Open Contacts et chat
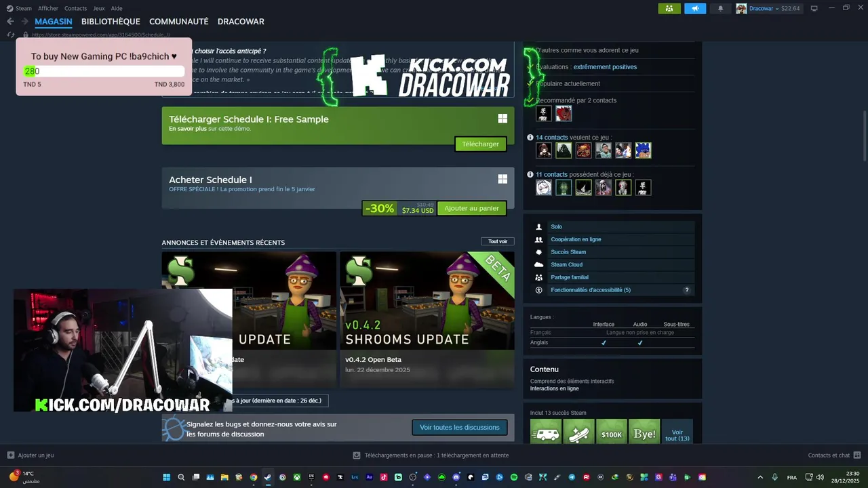Screen dimensions: 868x488 click(x=834, y=455)
